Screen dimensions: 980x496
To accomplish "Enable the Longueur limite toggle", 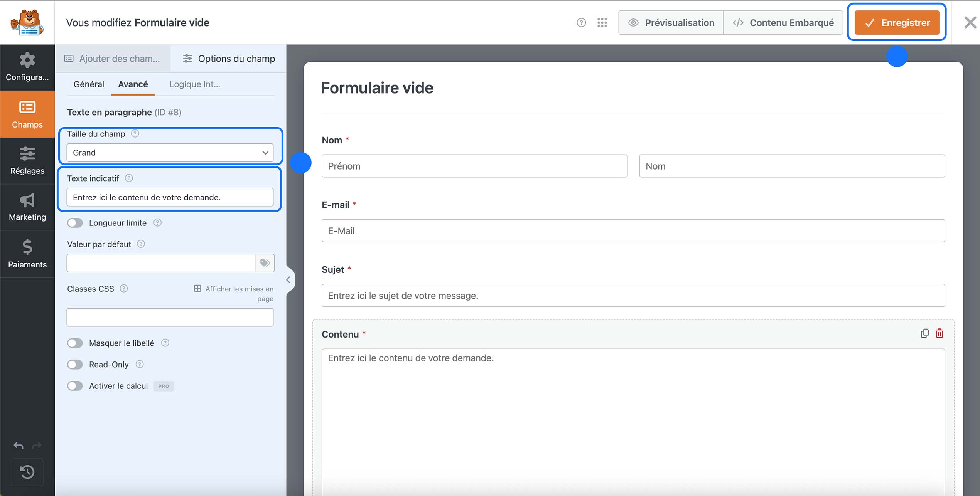I will point(75,223).
